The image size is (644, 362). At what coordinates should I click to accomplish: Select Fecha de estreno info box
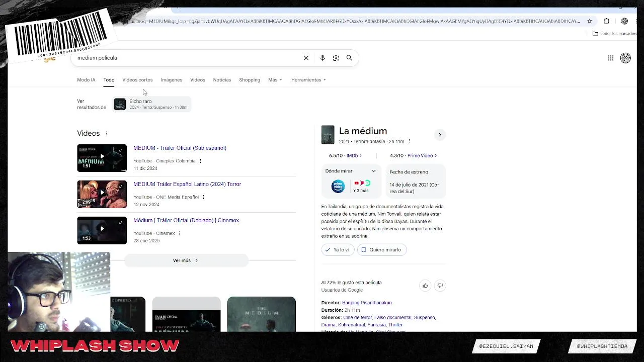click(x=416, y=182)
